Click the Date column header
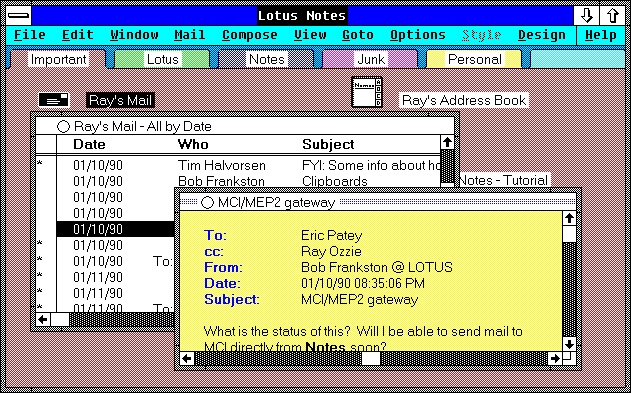631x393 pixels. coord(89,144)
